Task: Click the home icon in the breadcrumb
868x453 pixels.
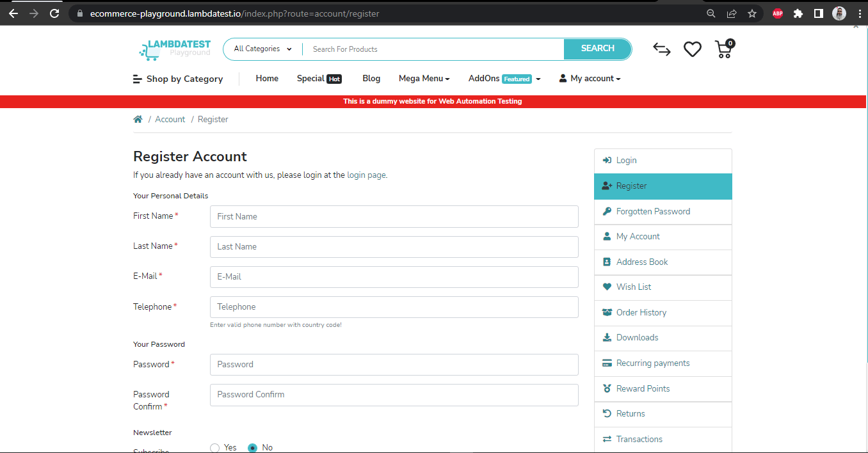Action: point(138,118)
